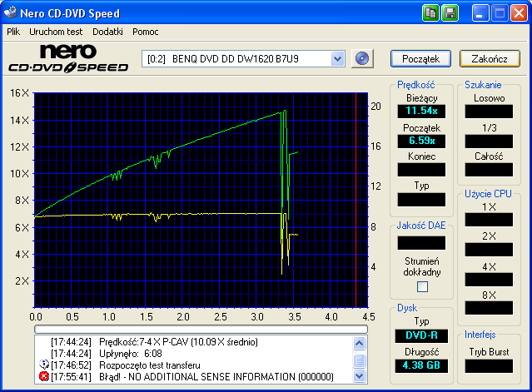Click the Tryb Burst value field

coord(489,366)
